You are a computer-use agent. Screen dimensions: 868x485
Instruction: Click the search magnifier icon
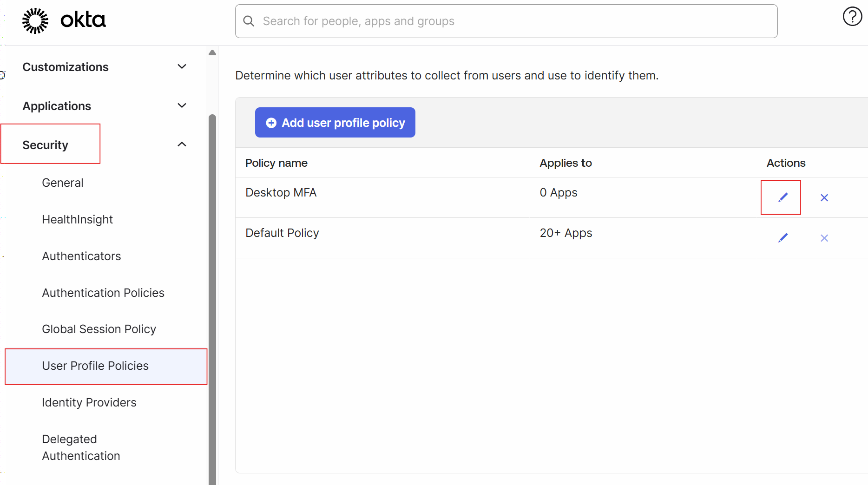click(x=248, y=21)
